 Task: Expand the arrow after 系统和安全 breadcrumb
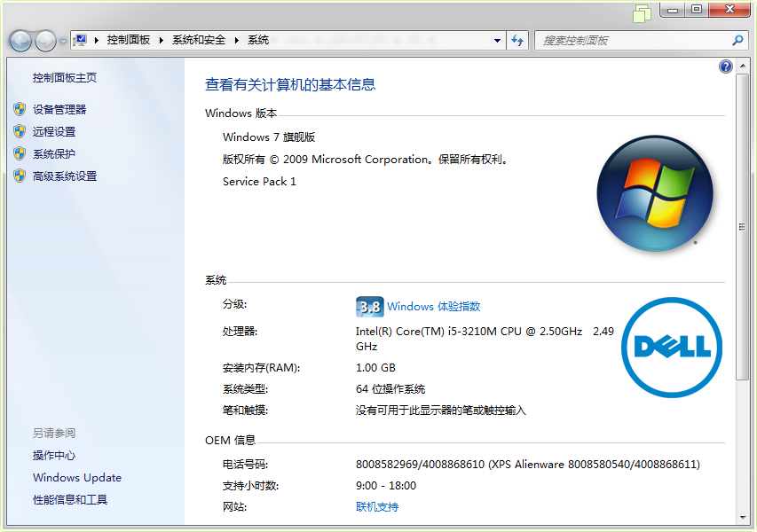[237, 41]
